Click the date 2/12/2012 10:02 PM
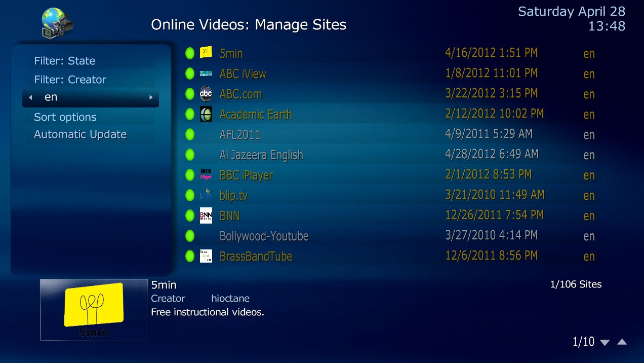This screenshot has height=363, width=644. [494, 114]
